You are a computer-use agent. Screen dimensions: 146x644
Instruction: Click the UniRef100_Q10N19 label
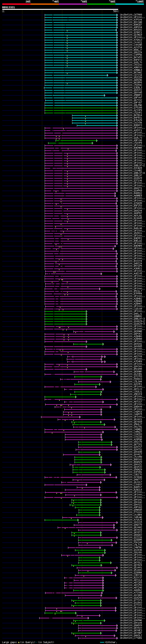pyautogui.click(x=131, y=35)
